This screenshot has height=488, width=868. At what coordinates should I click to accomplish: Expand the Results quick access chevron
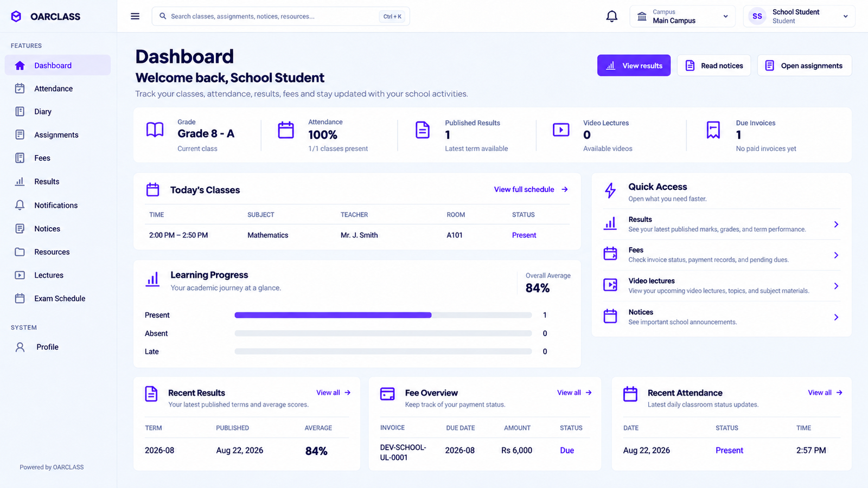click(836, 224)
